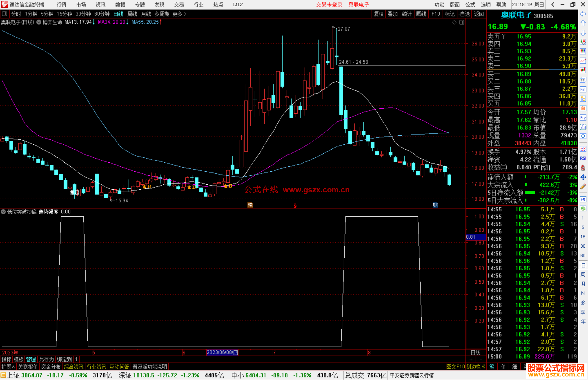
Task: Open the 行情 menu
Action: click(61, 5)
